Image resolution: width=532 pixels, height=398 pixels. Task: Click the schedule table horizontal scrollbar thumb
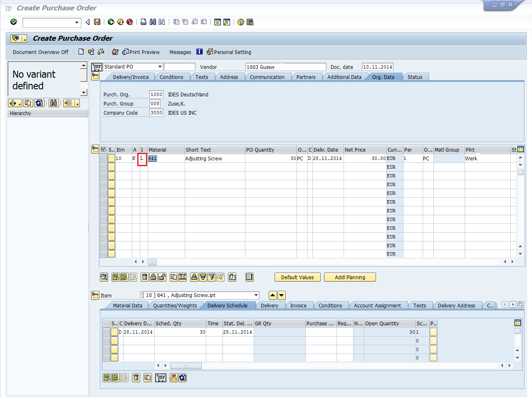click(x=186, y=366)
